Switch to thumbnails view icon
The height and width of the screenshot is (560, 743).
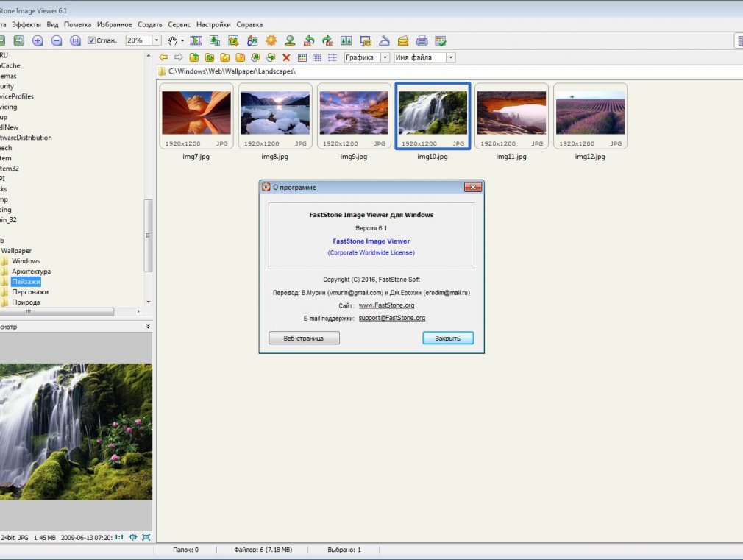tap(302, 57)
